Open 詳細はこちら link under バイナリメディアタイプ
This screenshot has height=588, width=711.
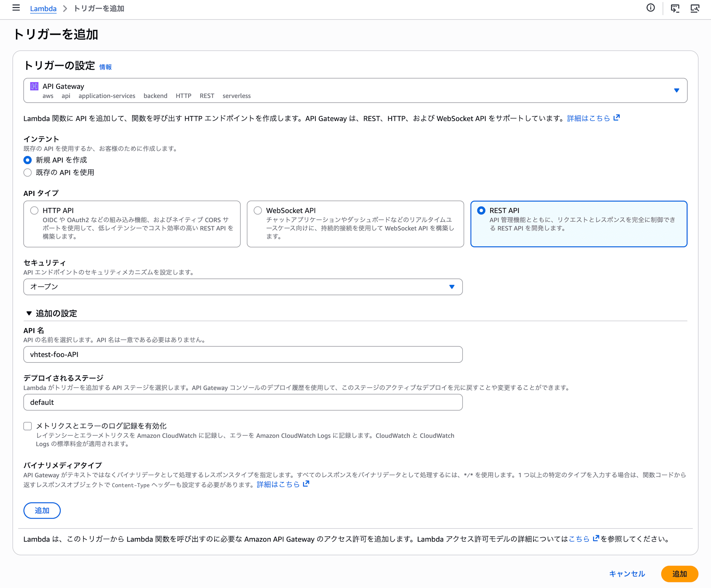tap(278, 485)
